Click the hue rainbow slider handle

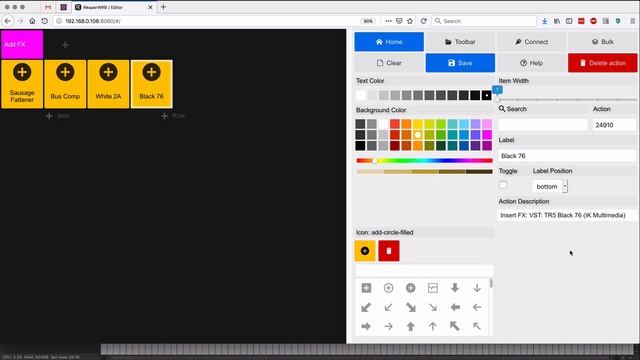(375, 161)
